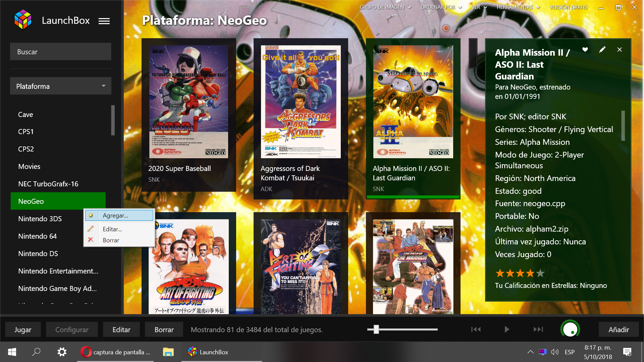Image resolution: width=644 pixels, height=362 pixels.
Task: Play the background music
Action: pyautogui.click(x=507, y=329)
